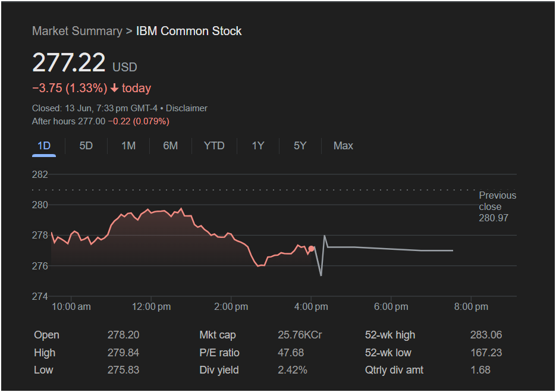Show the 1Y chart tab
This screenshot has width=556, height=392.
coord(258,146)
